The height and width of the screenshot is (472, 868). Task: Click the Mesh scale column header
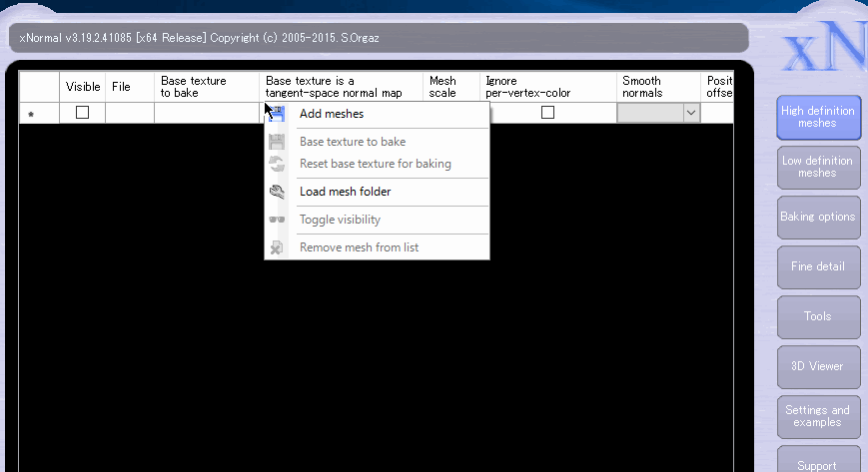pos(451,87)
